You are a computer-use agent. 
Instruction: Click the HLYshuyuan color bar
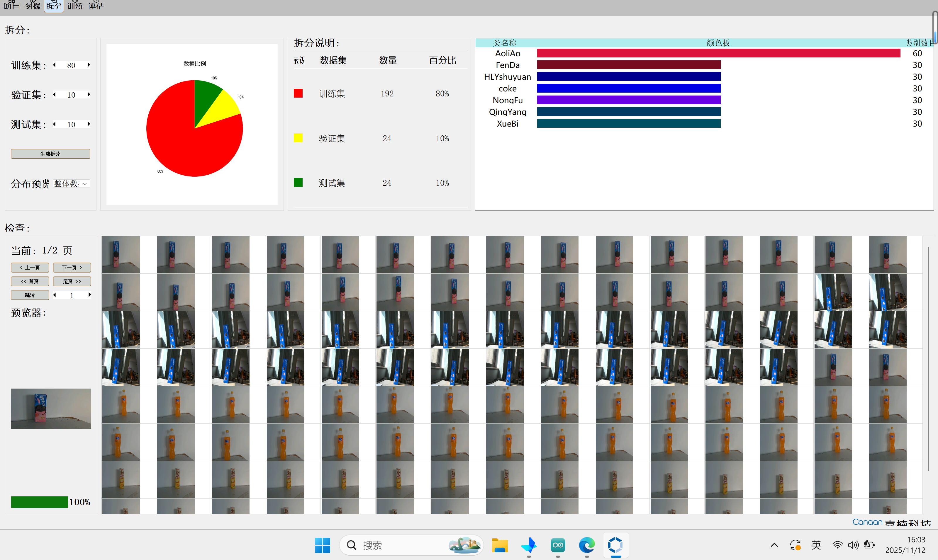(x=628, y=76)
